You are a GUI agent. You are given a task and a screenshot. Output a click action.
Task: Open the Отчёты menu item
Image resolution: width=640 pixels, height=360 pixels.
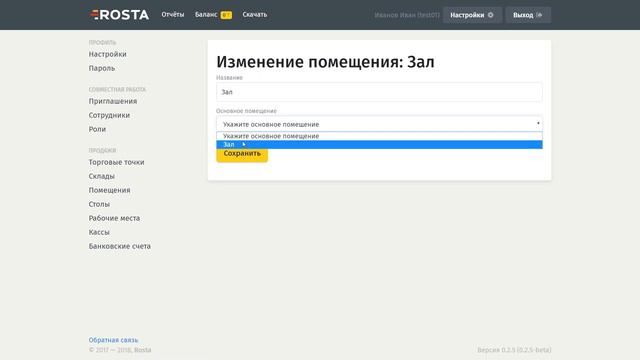pyautogui.click(x=173, y=14)
